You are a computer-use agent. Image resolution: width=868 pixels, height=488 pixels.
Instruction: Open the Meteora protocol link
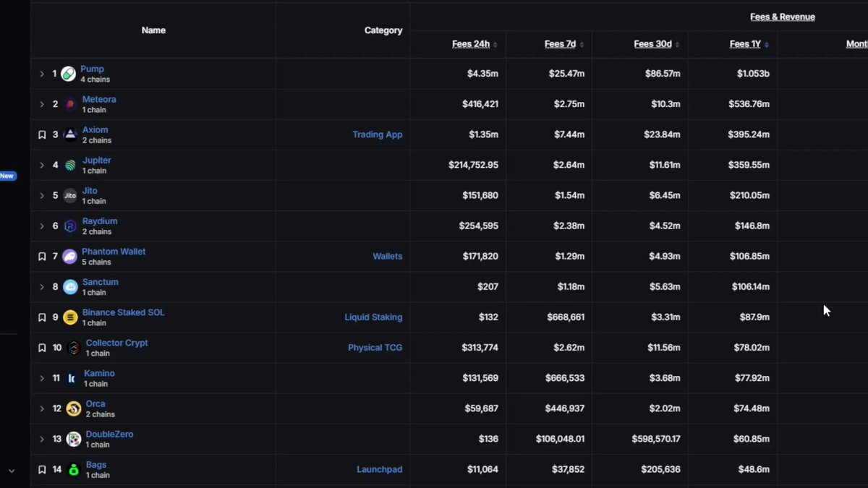pos(99,99)
